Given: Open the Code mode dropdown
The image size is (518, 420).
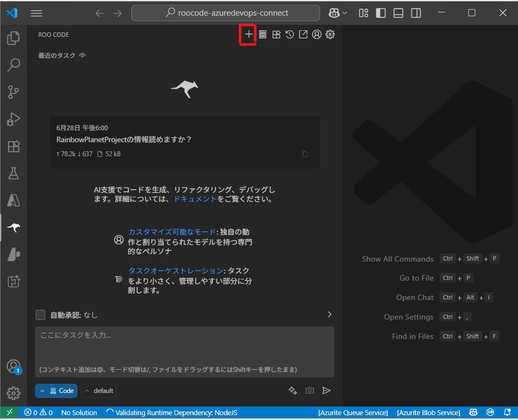Looking at the screenshot, I should click(56, 391).
